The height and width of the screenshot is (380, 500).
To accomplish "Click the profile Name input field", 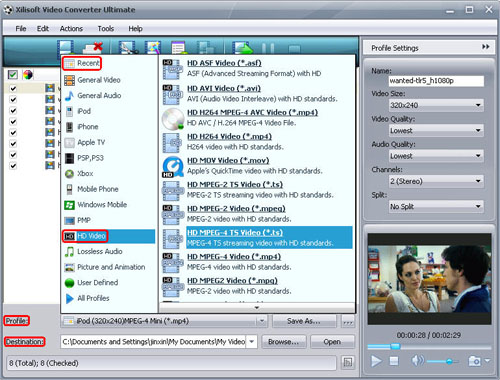I will [436, 81].
